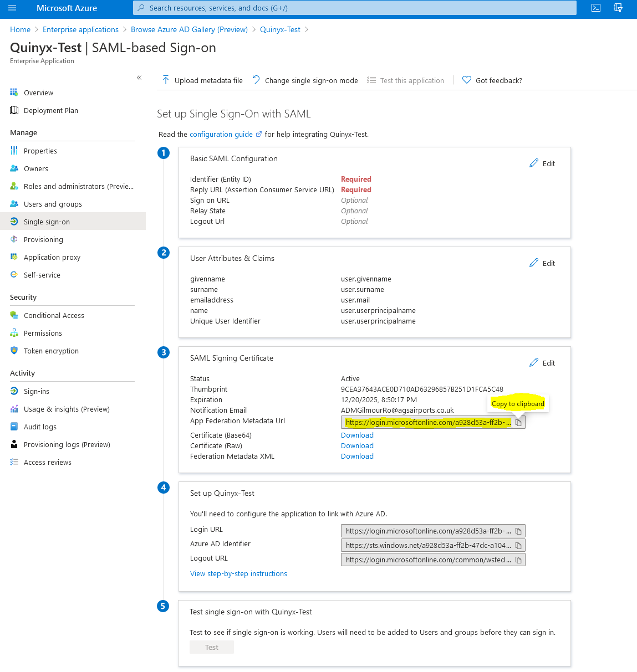Go to the Quinyx-Test breadcrumb
637x672 pixels.
(x=280, y=29)
